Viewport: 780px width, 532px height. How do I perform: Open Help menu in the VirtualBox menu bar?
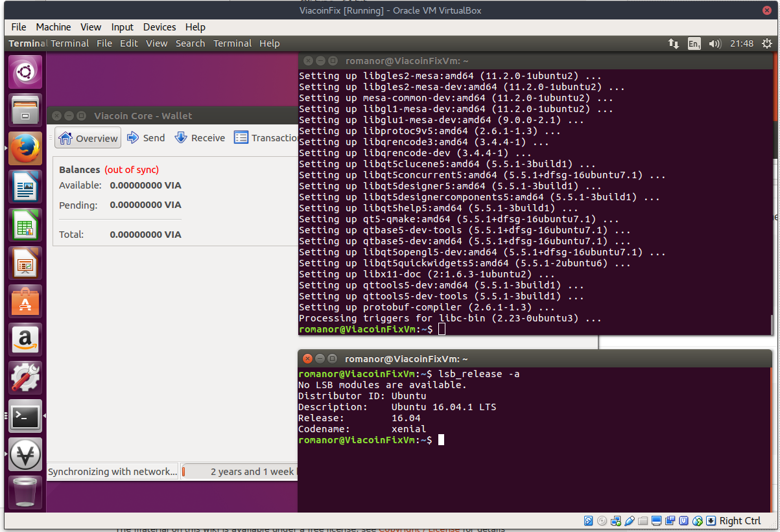click(x=195, y=27)
